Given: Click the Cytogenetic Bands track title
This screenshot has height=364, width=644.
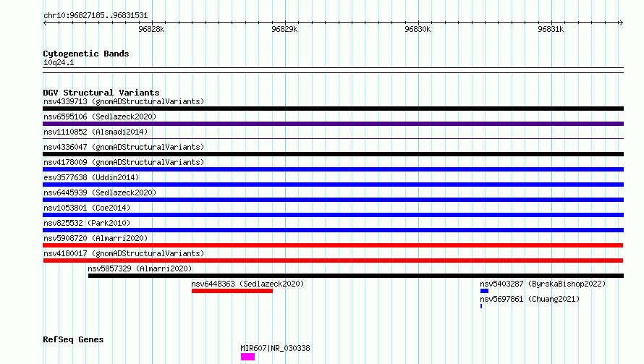Looking at the screenshot, I should click(x=86, y=54).
